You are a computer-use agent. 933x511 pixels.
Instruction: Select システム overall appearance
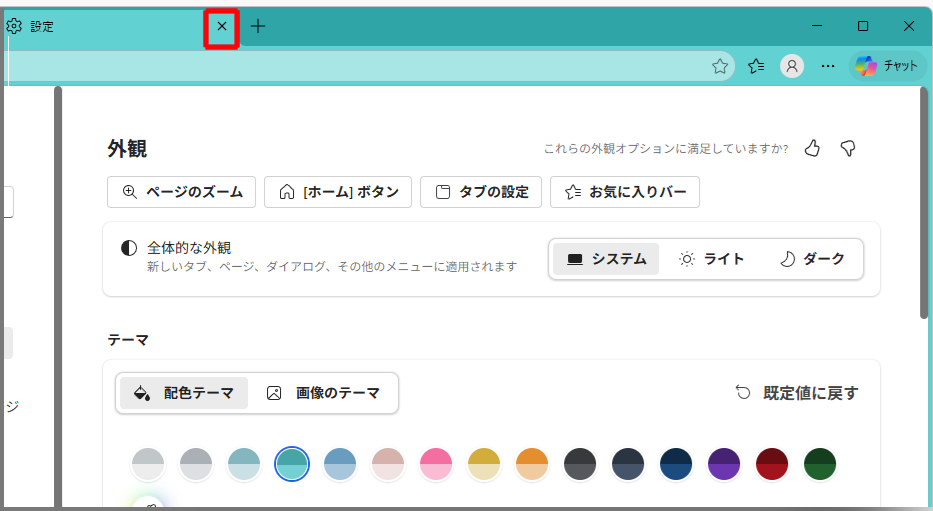coord(606,259)
